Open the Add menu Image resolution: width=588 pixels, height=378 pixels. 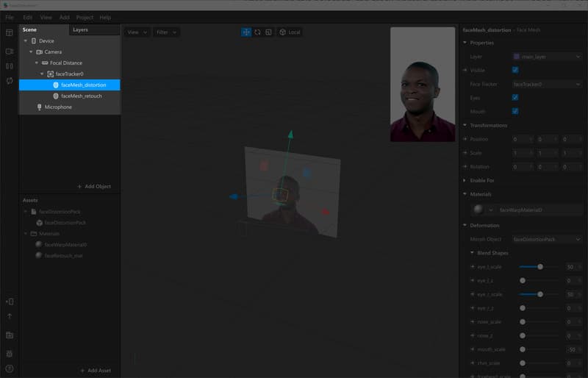coord(64,17)
